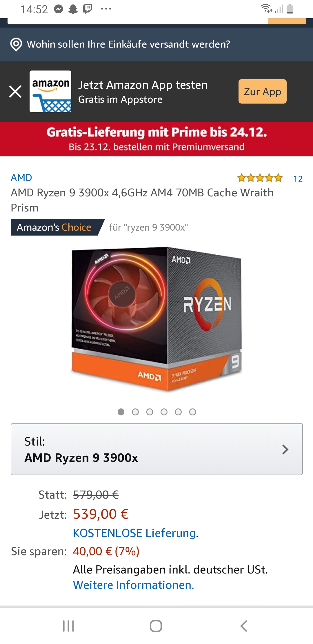
Task: Tap the Android back arrow
Action: pos(244,626)
